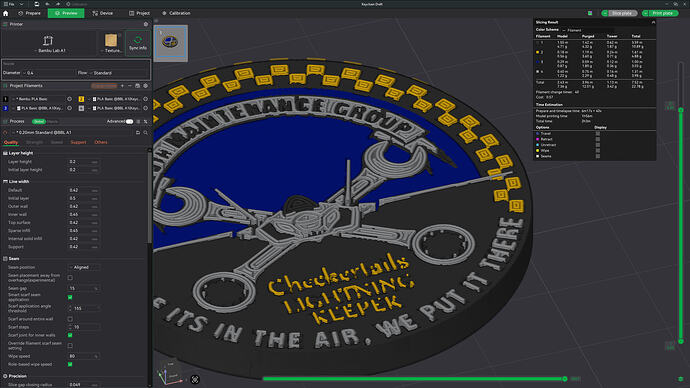
Task: Remove a filament with minus icon
Action: point(130,86)
